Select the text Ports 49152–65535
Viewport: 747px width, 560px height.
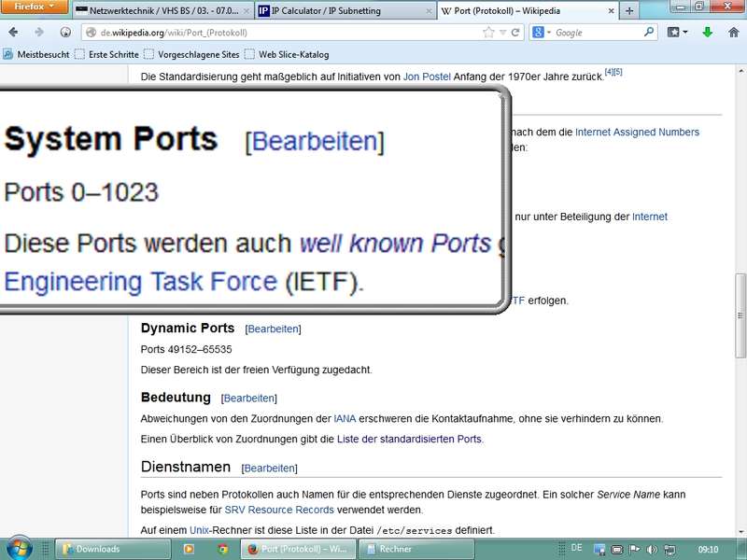tap(186, 349)
